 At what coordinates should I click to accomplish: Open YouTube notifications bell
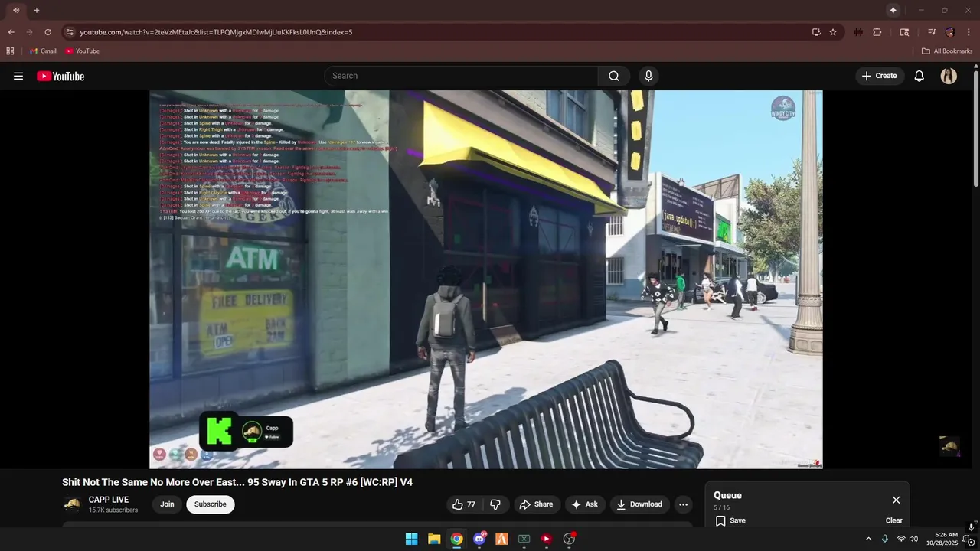[920, 76]
